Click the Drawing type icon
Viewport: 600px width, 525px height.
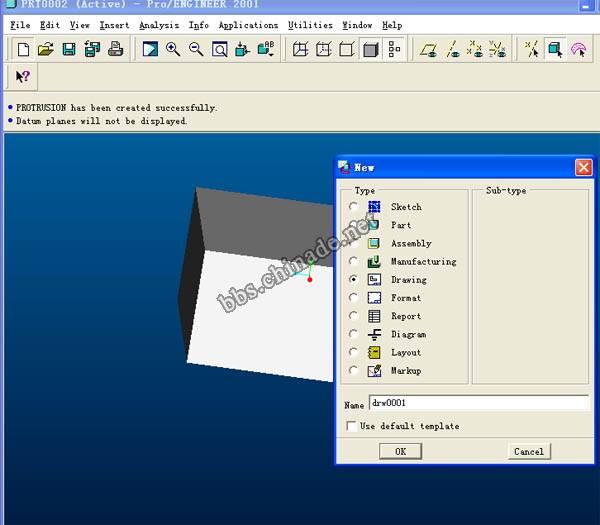pyautogui.click(x=374, y=279)
